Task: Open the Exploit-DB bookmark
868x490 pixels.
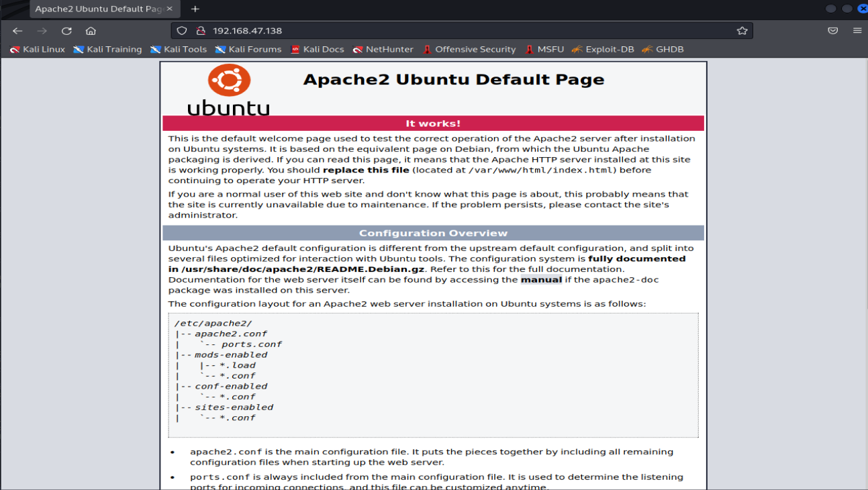Action: [x=603, y=49]
